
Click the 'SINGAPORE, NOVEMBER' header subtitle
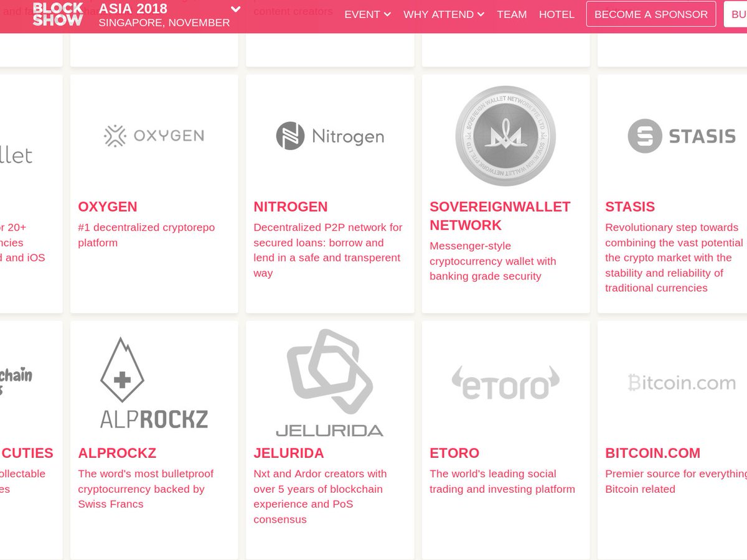(x=164, y=23)
